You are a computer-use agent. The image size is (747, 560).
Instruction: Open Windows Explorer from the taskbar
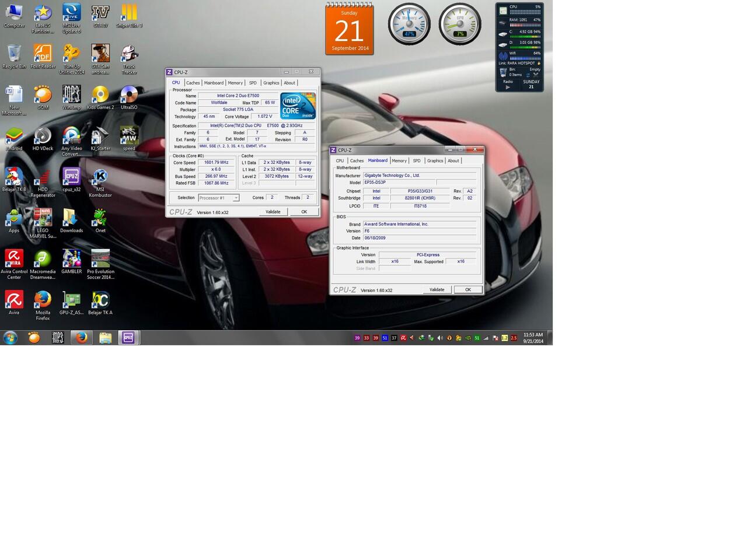[105, 337]
